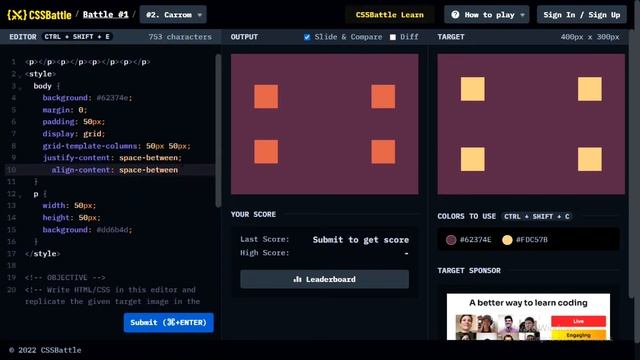
Task: Expand the How to play menu
Action: pyautogui.click(x=487, y=15)
